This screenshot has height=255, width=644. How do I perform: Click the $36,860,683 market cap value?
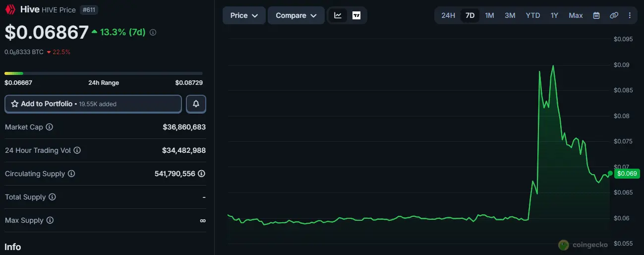point(184,127)
